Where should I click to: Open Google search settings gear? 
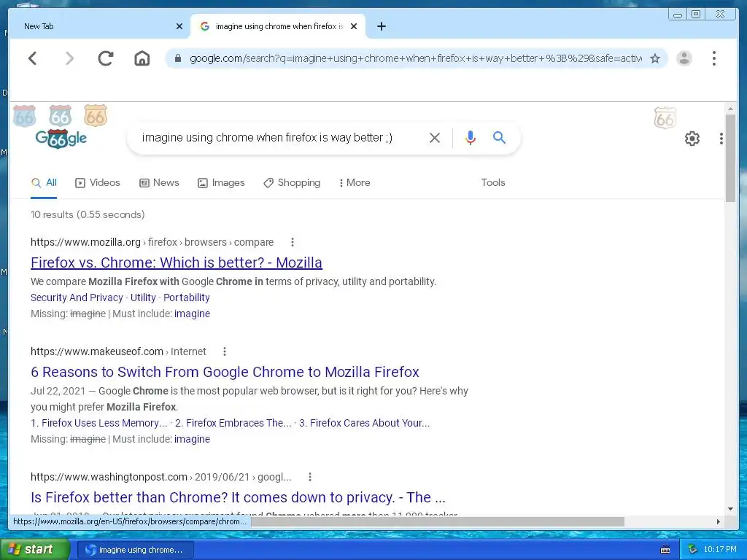pyautogui.click(x=692, y=139)
